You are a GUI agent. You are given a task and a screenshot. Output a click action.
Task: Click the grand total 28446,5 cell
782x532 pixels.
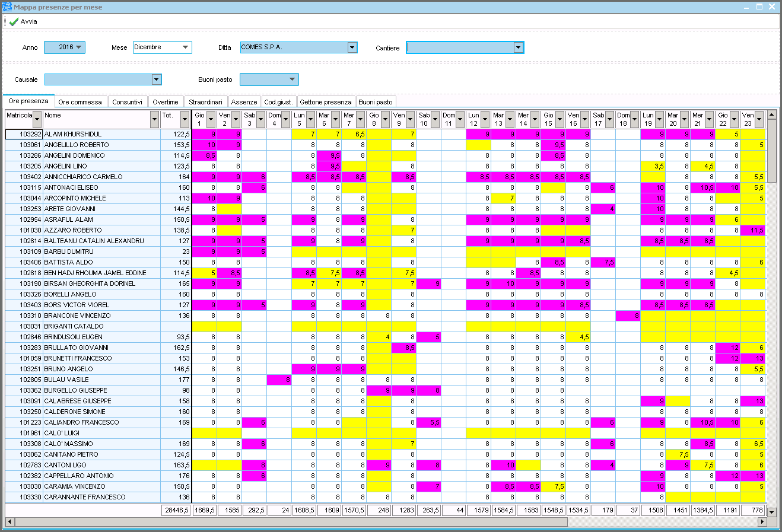176,510
